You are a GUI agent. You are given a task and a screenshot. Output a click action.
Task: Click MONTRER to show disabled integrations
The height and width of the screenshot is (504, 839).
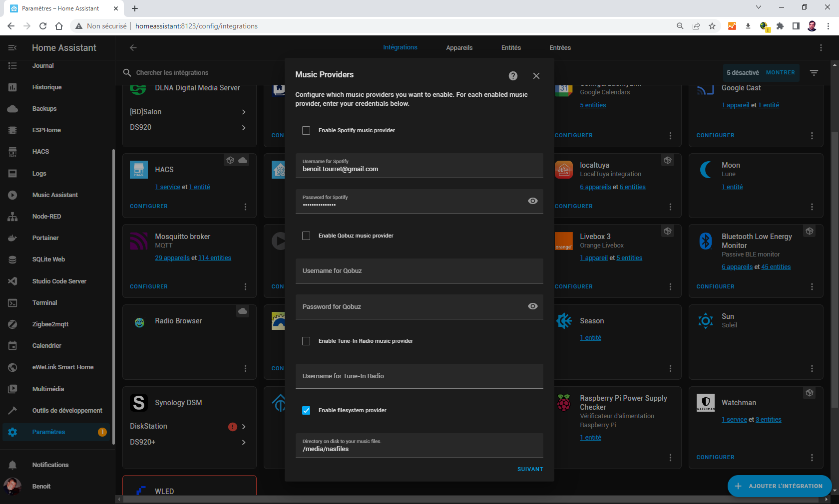(780, 73)
